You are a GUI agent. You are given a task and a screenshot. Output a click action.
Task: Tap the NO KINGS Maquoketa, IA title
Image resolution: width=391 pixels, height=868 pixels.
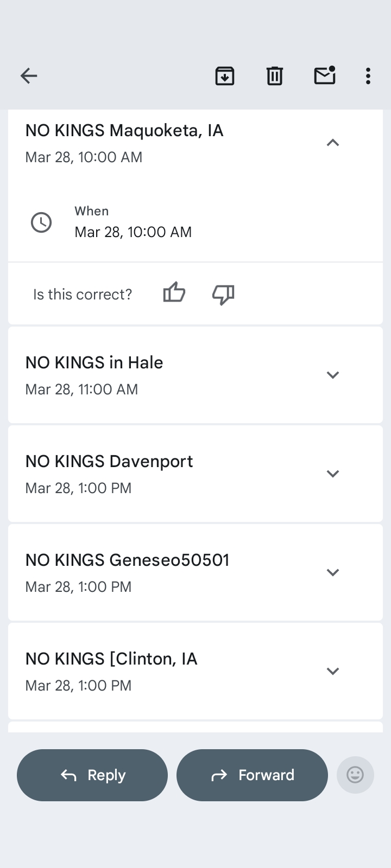pos(124,131)
